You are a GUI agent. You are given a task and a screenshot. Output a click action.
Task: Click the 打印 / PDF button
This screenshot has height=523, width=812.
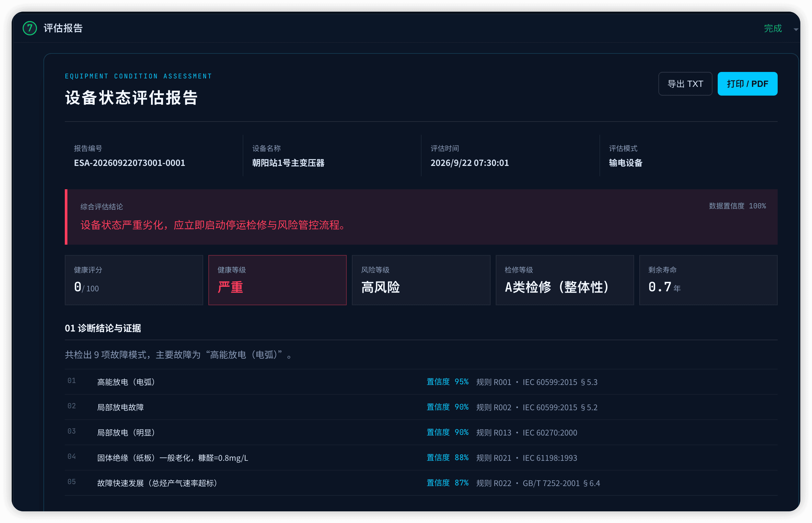[747, 84]
